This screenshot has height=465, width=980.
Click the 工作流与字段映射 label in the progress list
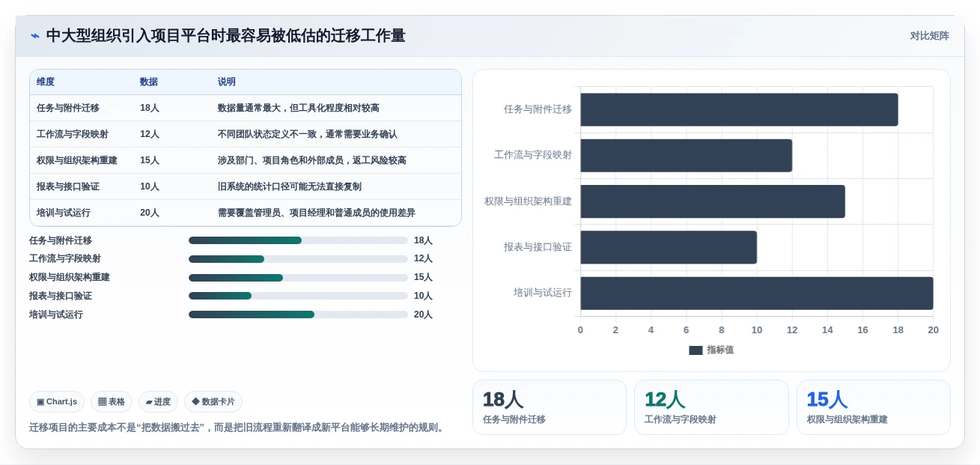65,259
